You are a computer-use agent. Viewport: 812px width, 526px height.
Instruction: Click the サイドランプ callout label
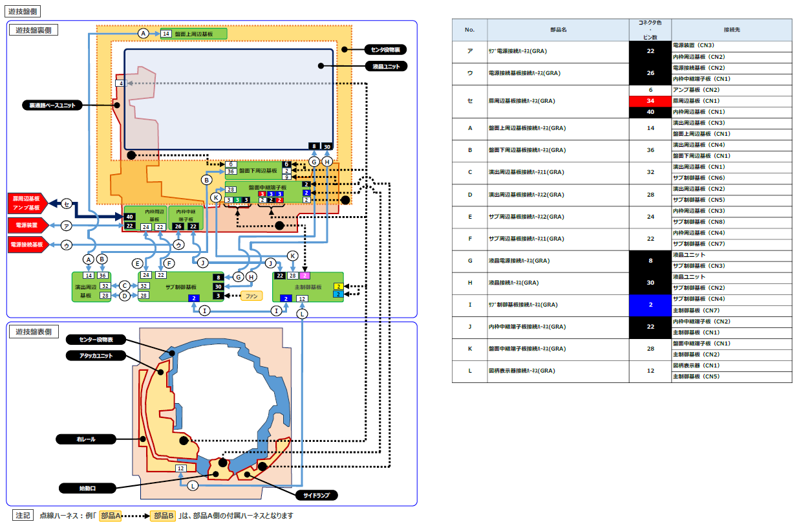(x=316, y=496)
